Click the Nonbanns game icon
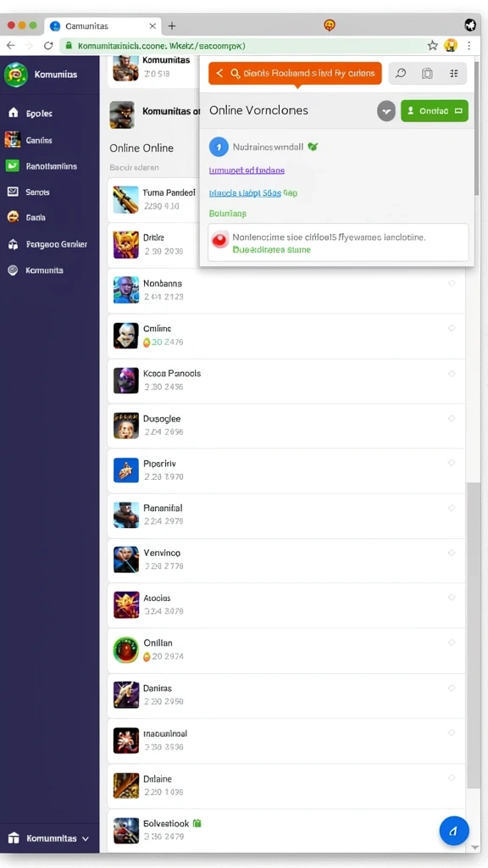This screenshot has height=868, width=488. [125, 290]
